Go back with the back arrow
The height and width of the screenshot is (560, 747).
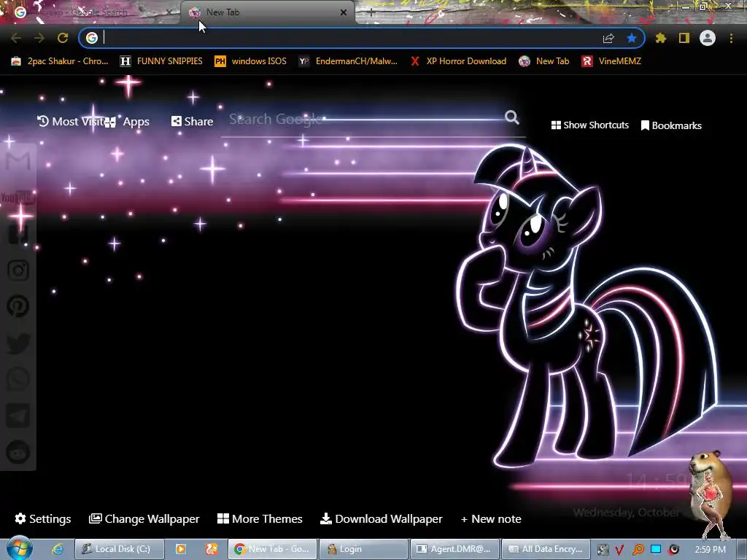[16, 38]
